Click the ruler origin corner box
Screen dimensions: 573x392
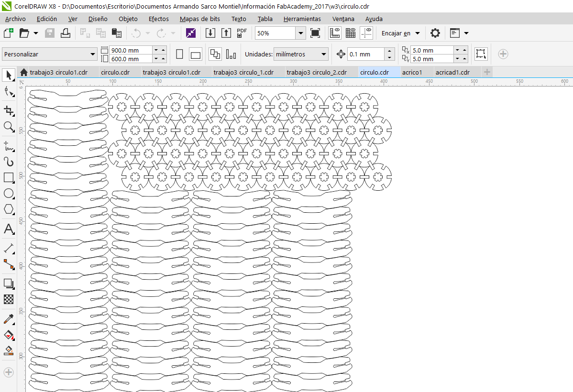coord(21,82)
